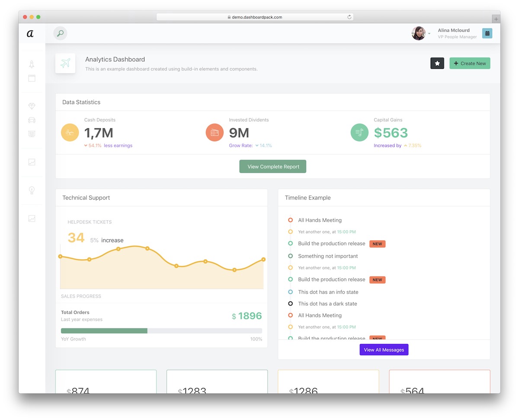Reload the page using browser refresh icon
519x420 pixels.
(349, 17)
